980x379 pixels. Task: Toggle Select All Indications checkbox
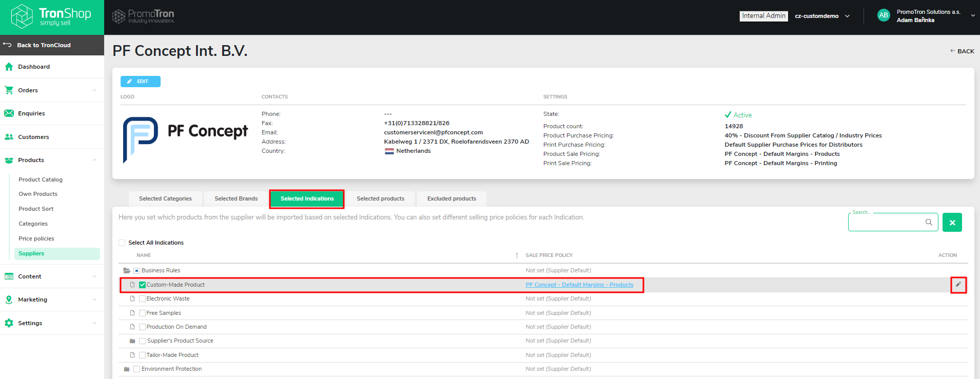click(x=122, y=243)
